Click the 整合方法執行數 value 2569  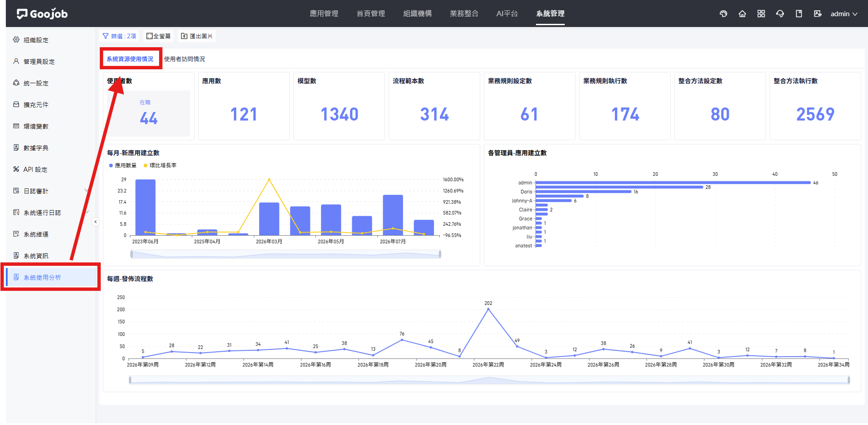click(815, 114)
